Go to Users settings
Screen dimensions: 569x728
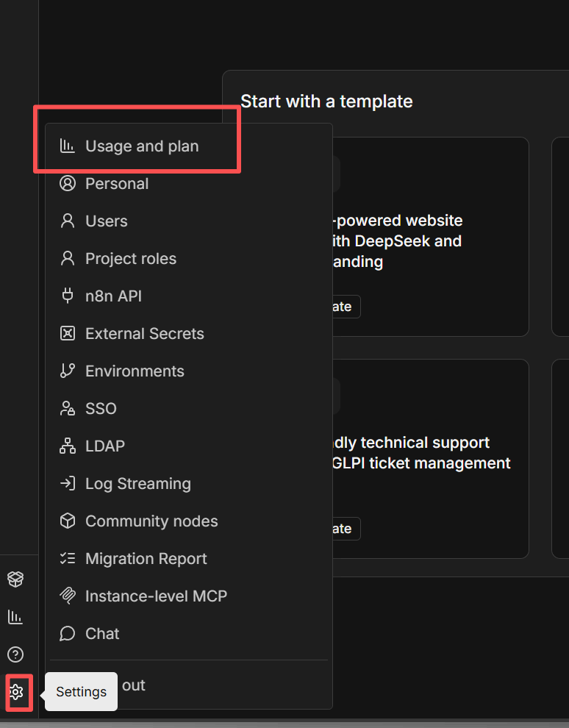pyautogui.click(x=106, y=221)
